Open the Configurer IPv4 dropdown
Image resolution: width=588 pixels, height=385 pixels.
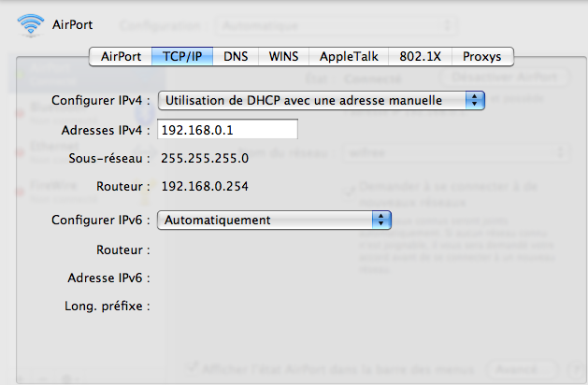pos(322,101)
